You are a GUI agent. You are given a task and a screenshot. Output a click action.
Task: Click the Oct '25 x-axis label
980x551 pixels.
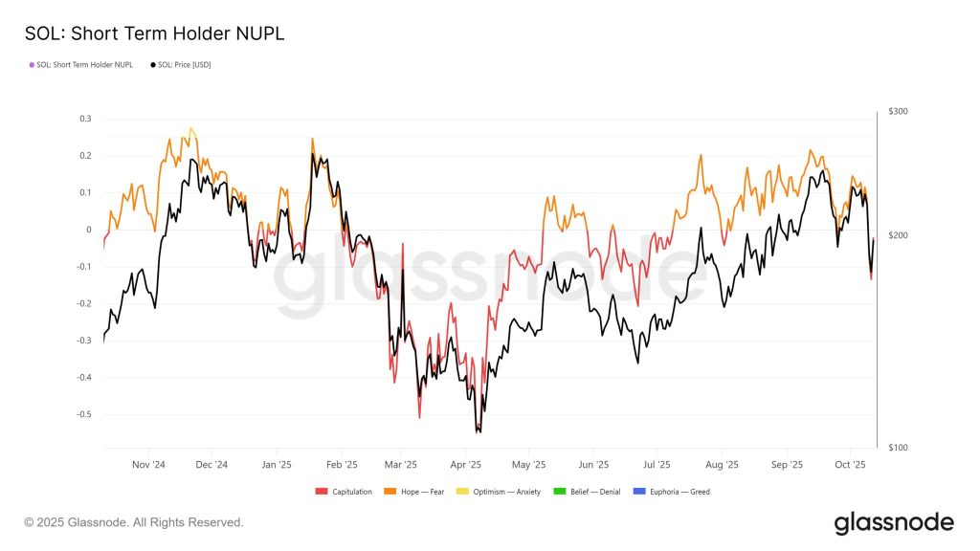coord(850,465)
